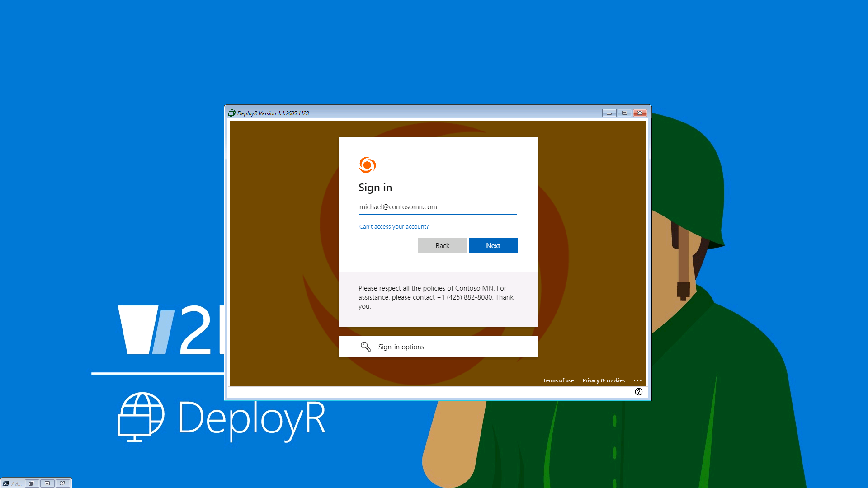
Task: Open the Privacy & cookies link
Action: click(603, 380)
